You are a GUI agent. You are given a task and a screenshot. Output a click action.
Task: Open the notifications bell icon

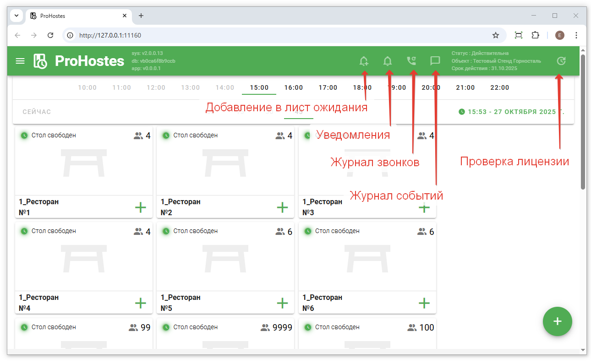[388, 61]
